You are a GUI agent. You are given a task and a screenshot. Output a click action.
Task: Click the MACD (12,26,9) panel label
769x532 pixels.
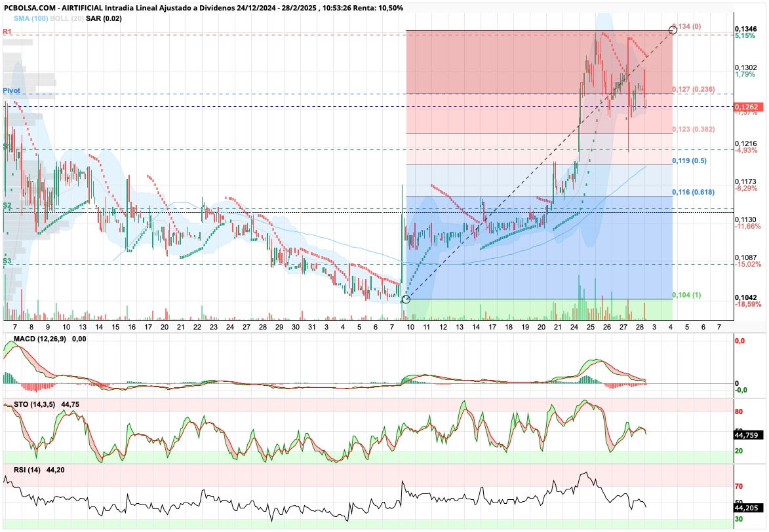point(40,339)
